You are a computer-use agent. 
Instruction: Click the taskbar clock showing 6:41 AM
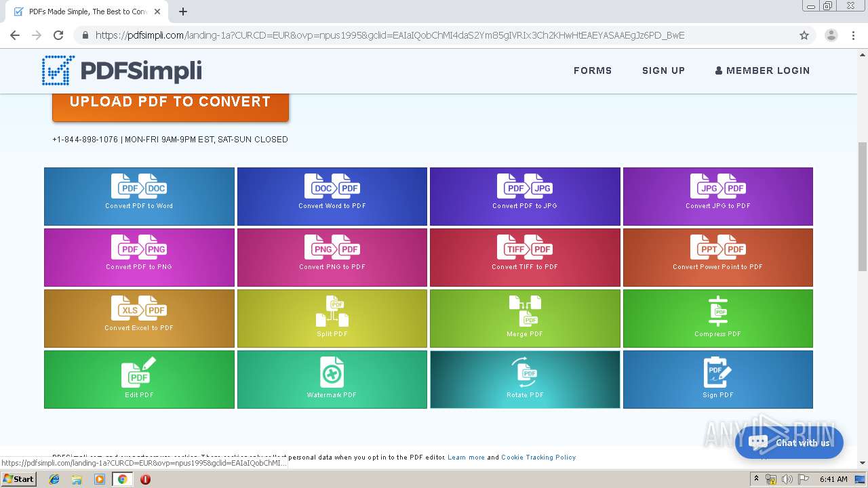pos(833,479)
